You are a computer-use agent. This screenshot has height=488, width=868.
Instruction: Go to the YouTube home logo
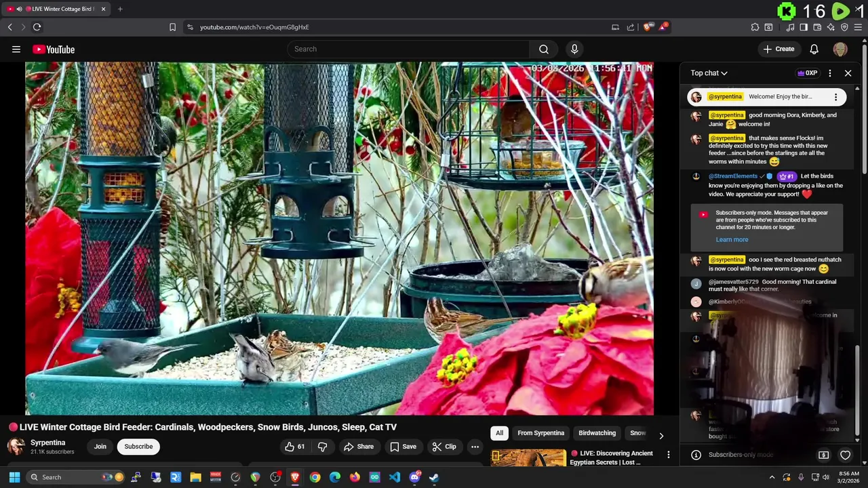[54, 49]
